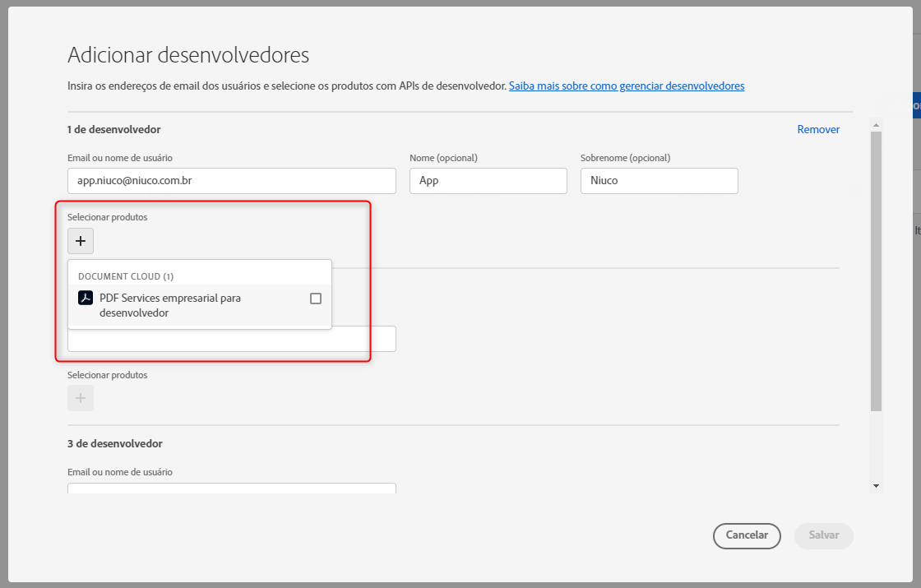Click Remover for developer 1
The width and height of the screenshot is (921, 588).
(x=818, y=129)
